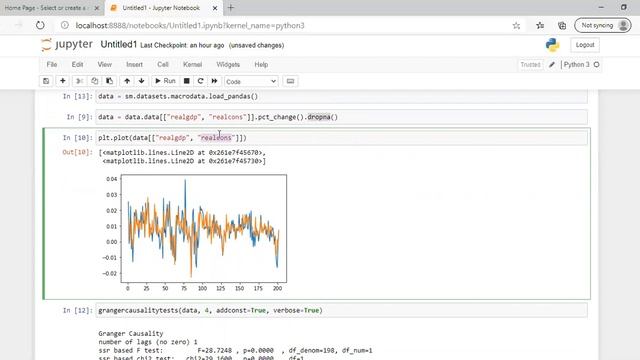Screen dimensions: 640x360
Task: Click the In [12] prompt label
Action: tap(77, 311)
